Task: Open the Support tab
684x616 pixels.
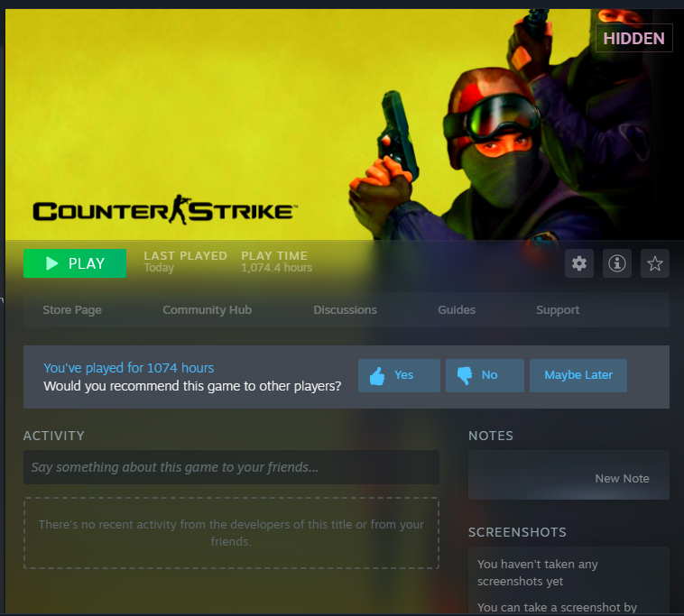Action: pyautogui.click(x=558, y=310)
